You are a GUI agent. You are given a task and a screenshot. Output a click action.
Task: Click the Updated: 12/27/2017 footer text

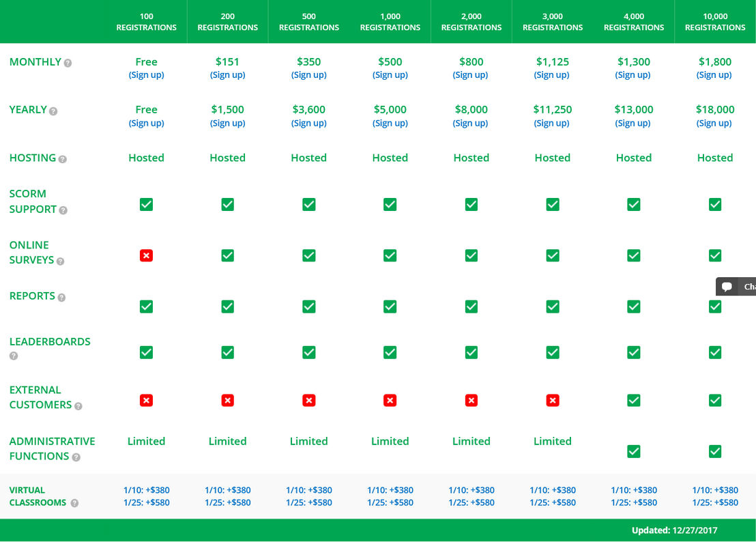[x=675, y=530]
